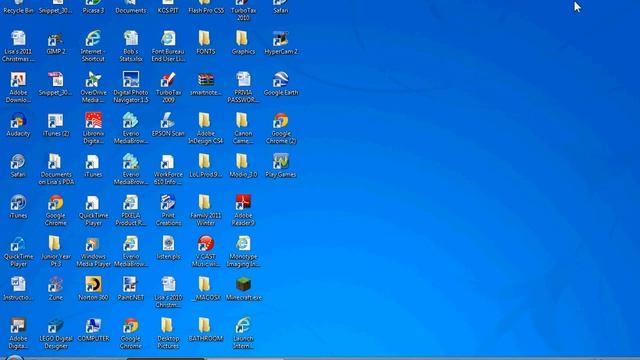The image size is (640, 360).
Task: Select the TurboTax 2010 label
Action: point(243,14)
